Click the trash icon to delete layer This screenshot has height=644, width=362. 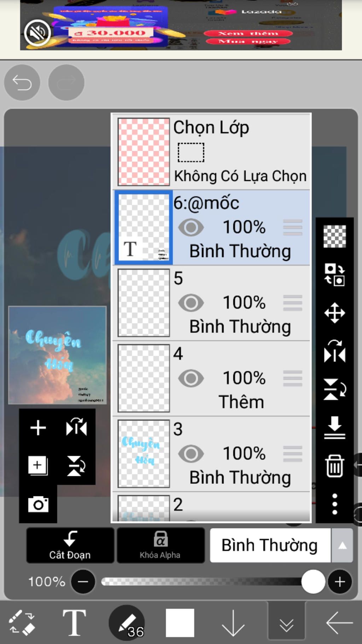pyautogui.click(x=334, y=466)
